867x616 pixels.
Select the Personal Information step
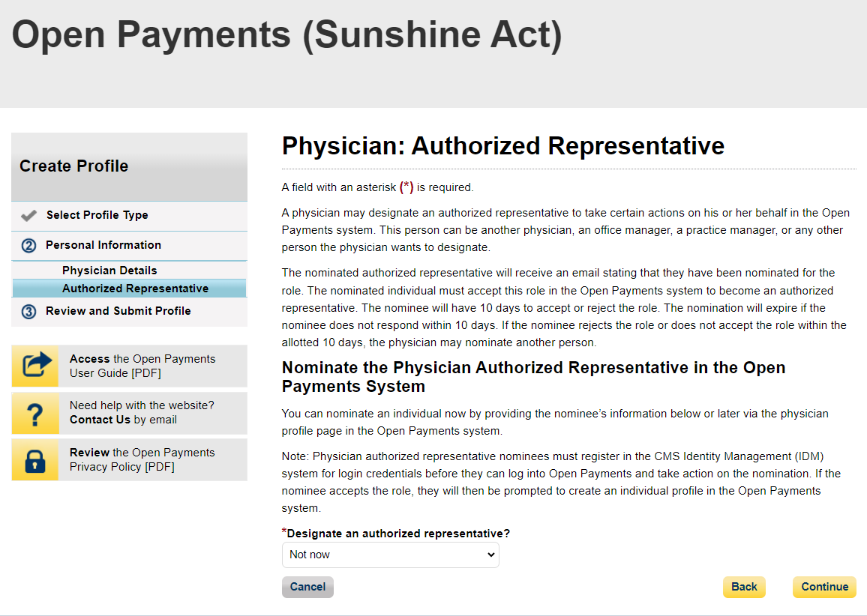(103, 245)
